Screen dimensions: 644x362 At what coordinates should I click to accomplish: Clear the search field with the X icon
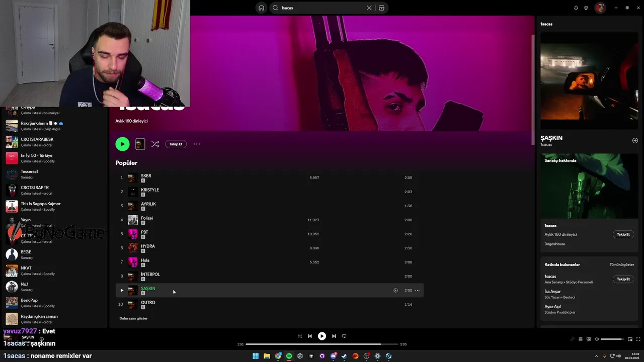tap(369, 8)
